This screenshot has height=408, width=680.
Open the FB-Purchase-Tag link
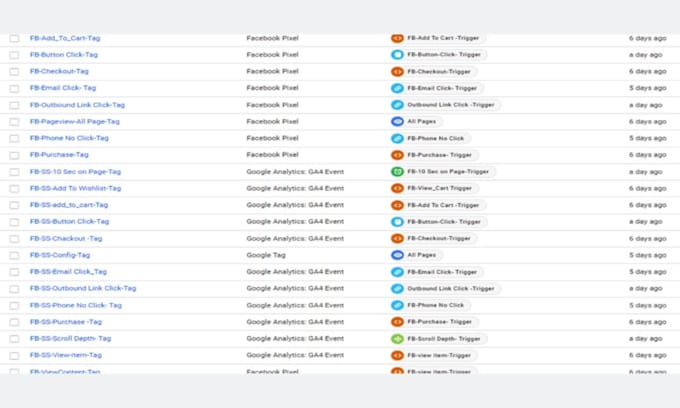click(59, 155)
